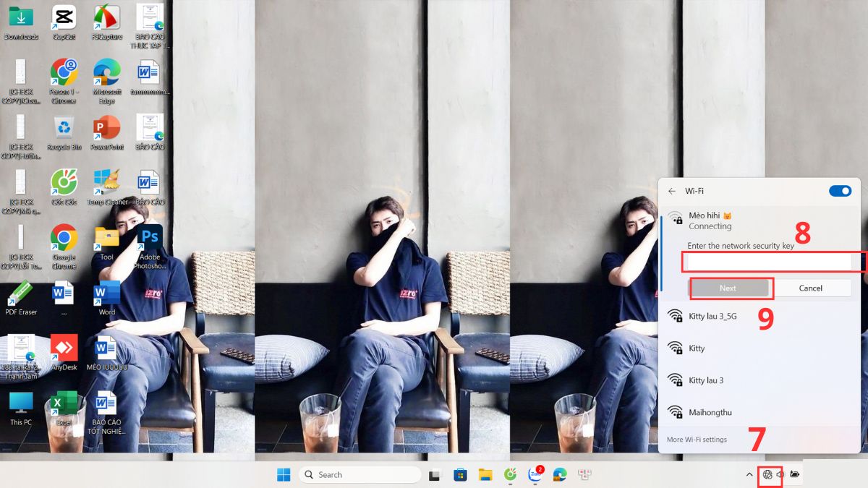Launch the Word desktop shortcut
The image size is (868, 488).
click(107, 297)
